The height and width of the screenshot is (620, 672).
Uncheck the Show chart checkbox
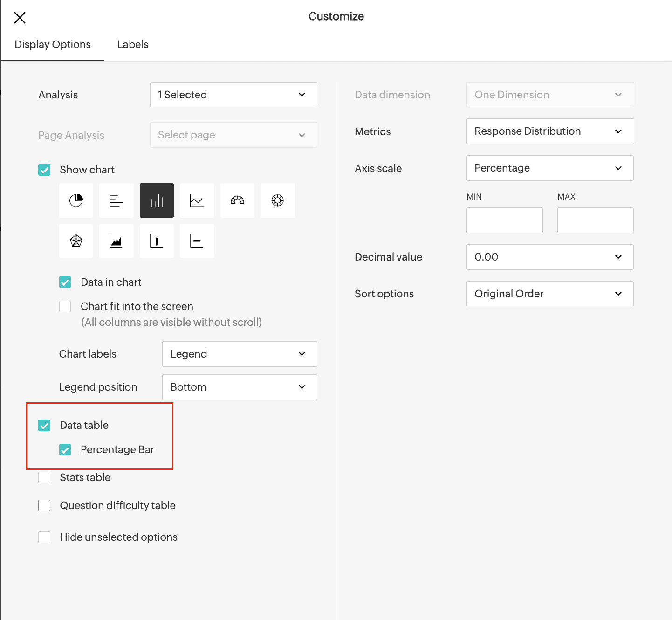point(44,170)
